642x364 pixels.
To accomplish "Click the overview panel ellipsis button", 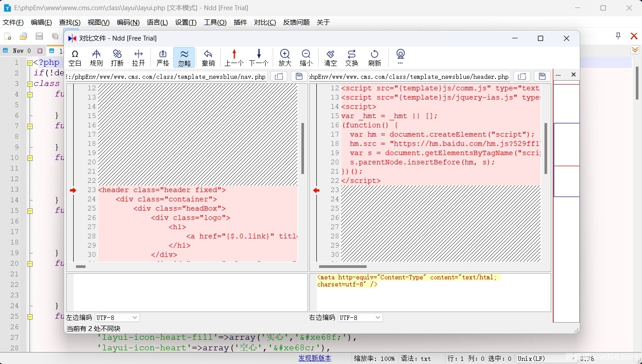I will click(558, 75).
